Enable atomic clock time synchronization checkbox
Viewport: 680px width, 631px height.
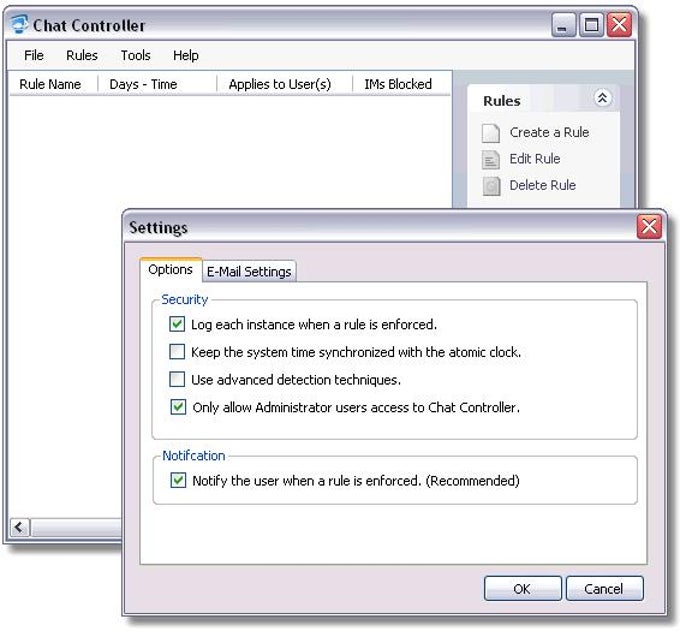tap(177, 352)
